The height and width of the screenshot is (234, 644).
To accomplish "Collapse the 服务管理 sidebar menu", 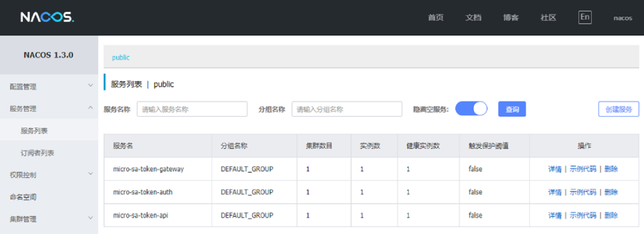I will pyautogui.click(x=49, y=108).
